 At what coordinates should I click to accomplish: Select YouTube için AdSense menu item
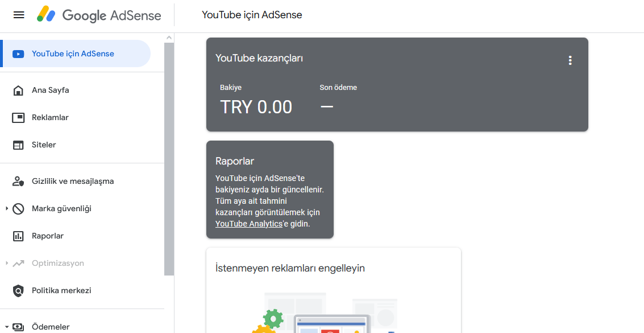click(76, 54)
